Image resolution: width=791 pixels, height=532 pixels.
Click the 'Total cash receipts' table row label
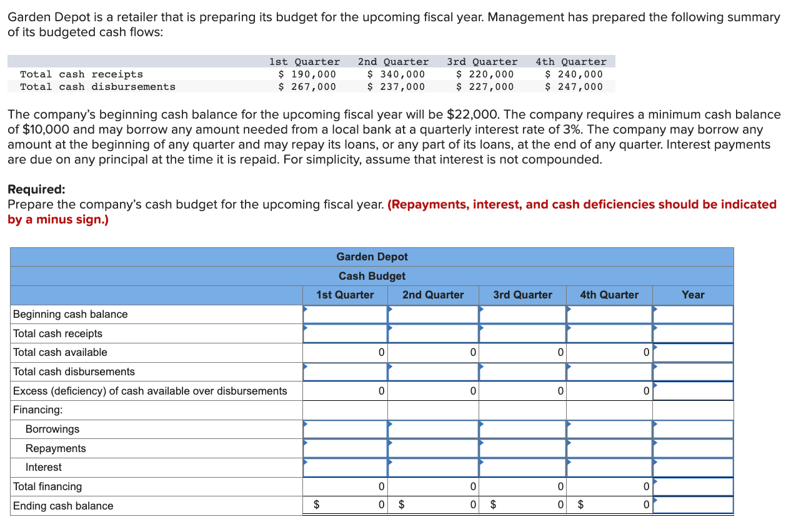coord(57,333)
